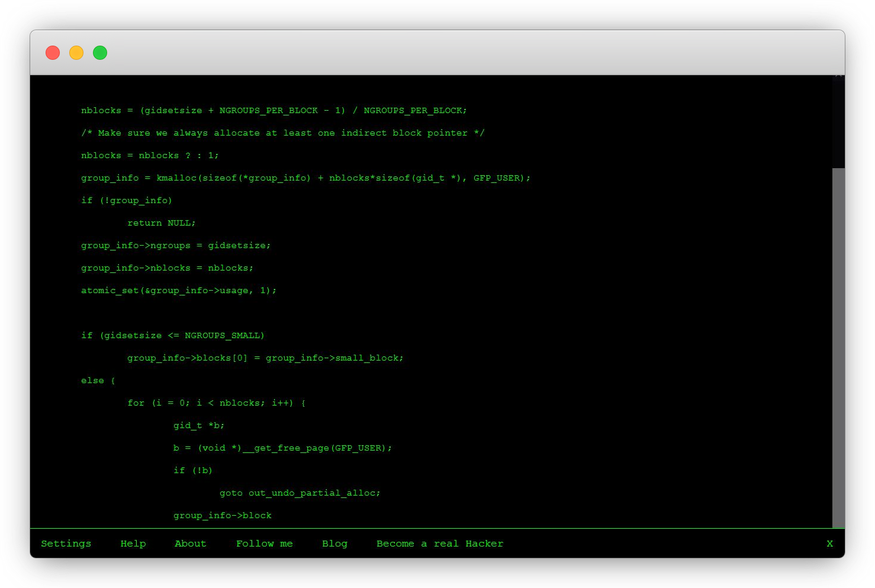Click the NGROUPS_PER_BLOCK constant text
Viewport: 875px width, 588px height.
(x=268, y=110)
